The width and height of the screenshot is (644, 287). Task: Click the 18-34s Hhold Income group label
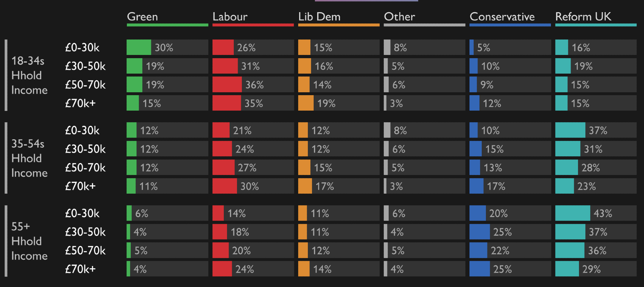coord(29,75)
